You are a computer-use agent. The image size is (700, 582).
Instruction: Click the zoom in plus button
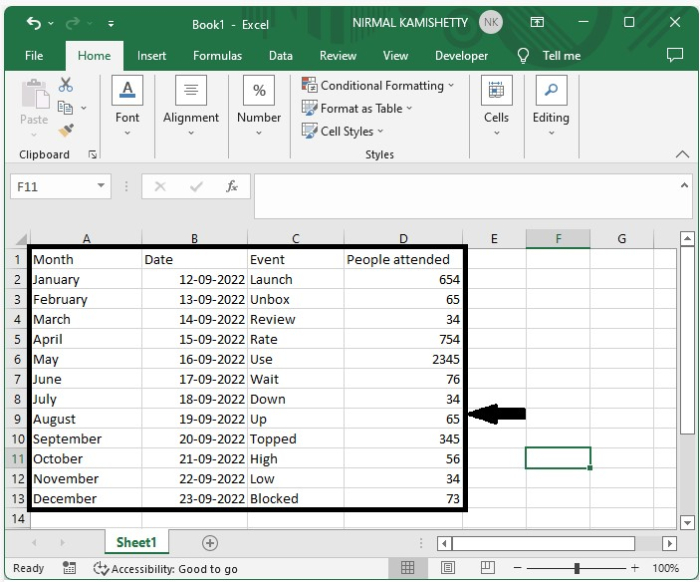click(x=634, y=568)
